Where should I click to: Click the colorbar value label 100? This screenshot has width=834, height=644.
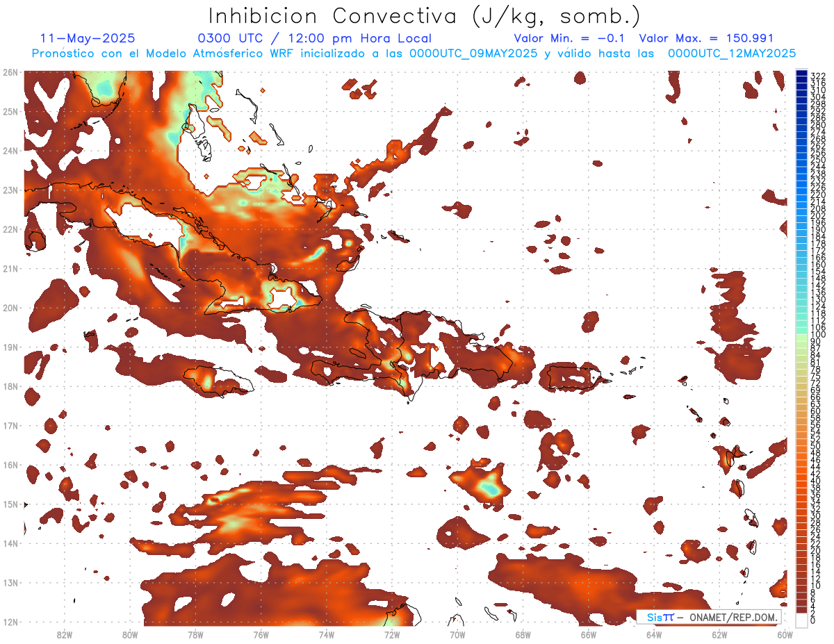818,335
